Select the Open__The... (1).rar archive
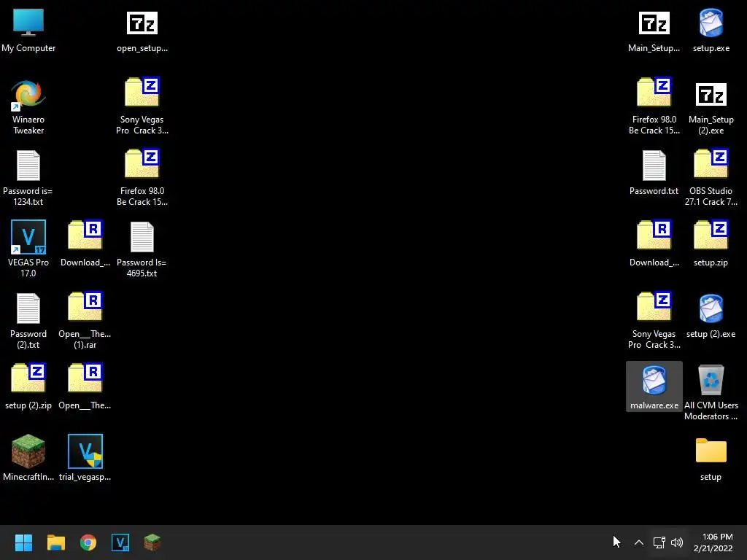This screenshot has width=747, height=560. (85, 322)
